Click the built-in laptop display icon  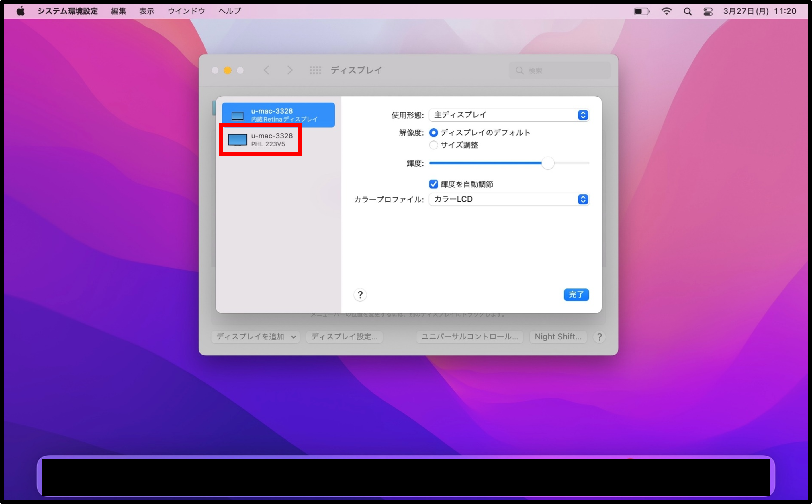coord(238,116)
